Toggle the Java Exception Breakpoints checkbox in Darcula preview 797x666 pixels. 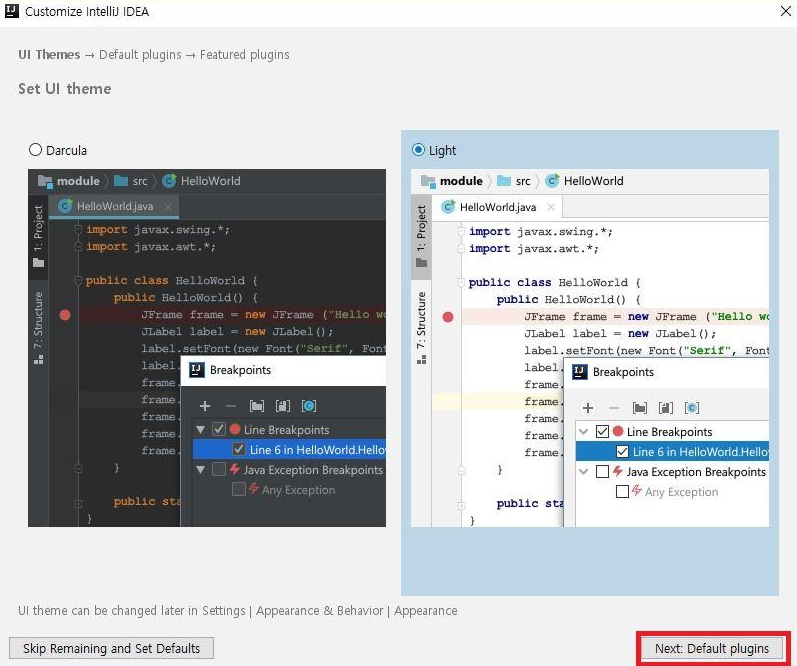click(219, 469)
